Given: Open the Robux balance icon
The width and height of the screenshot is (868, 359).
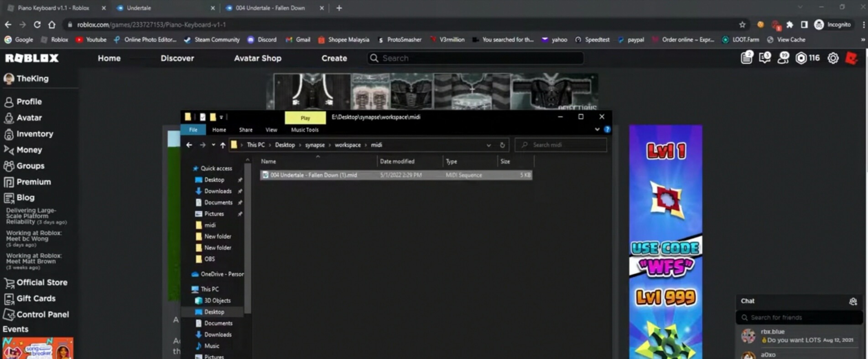Looking at the screenshot, I should pos(801,58).
